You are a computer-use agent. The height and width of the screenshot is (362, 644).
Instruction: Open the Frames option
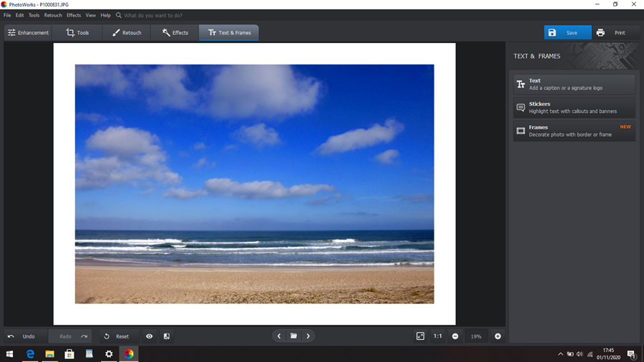tap(574, 131)
